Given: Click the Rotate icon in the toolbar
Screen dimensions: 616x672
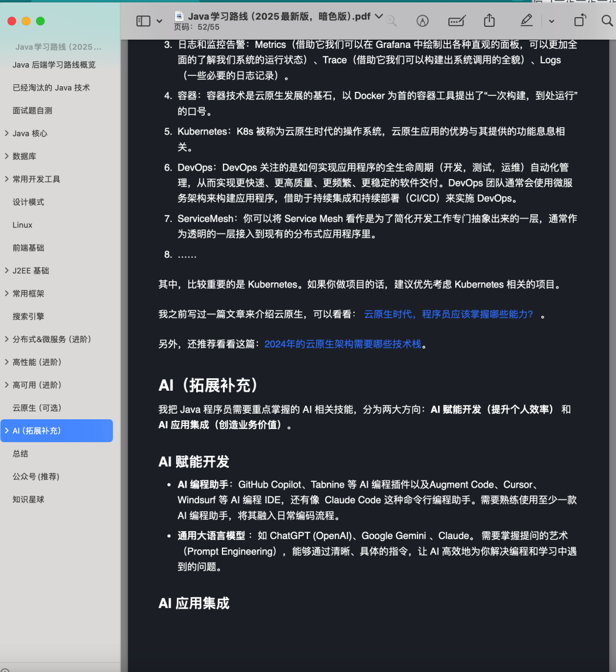Looking at the screenshot, I should click(x=579, y=21).
